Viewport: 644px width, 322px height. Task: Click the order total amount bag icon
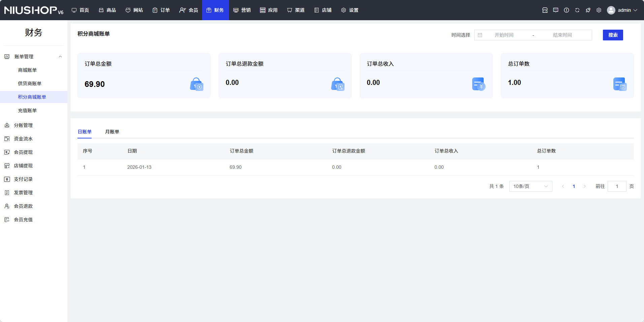coord(196,84)
